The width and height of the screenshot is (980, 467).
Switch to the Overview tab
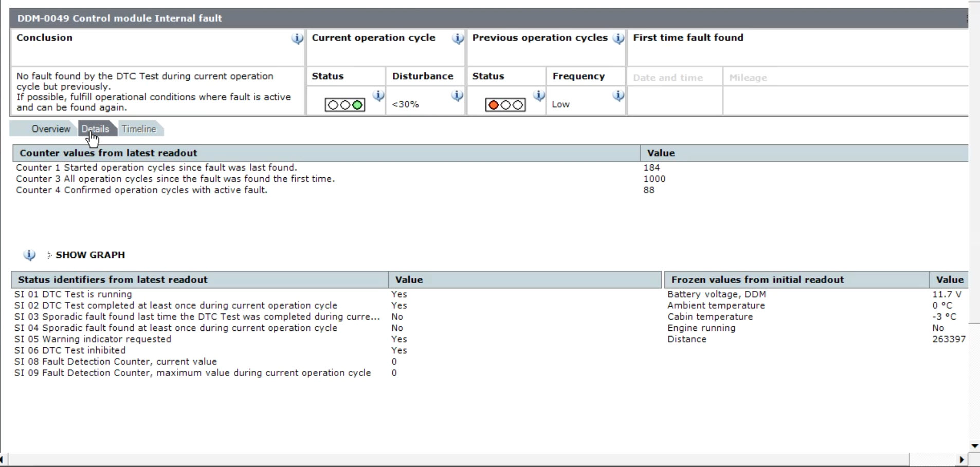pyautogui.click(x=50, y=129)
